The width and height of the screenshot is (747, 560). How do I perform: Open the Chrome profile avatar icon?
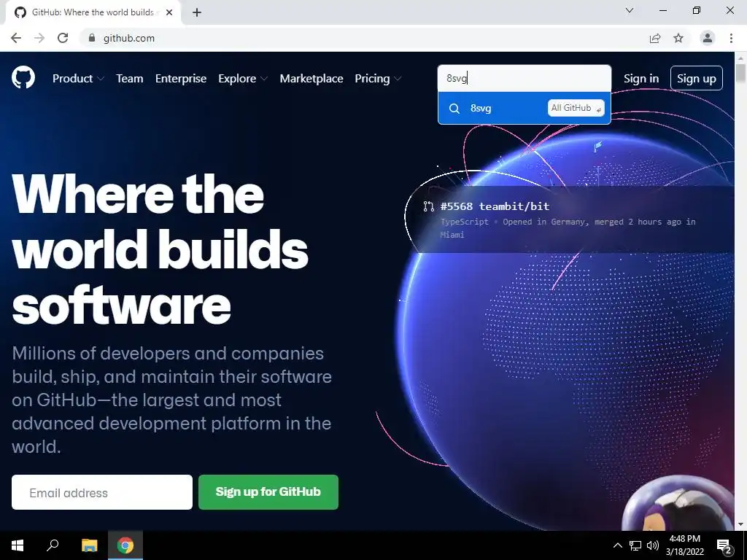click(708, 38)
